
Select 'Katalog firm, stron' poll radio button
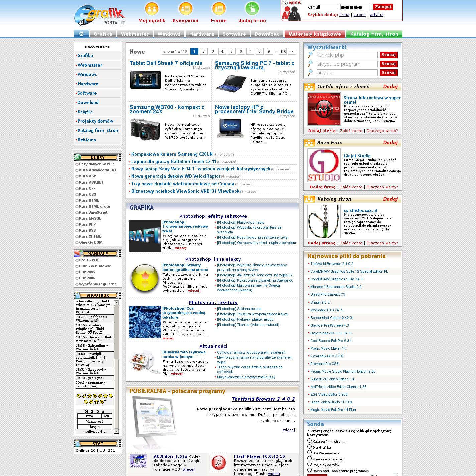click(309, 441)
